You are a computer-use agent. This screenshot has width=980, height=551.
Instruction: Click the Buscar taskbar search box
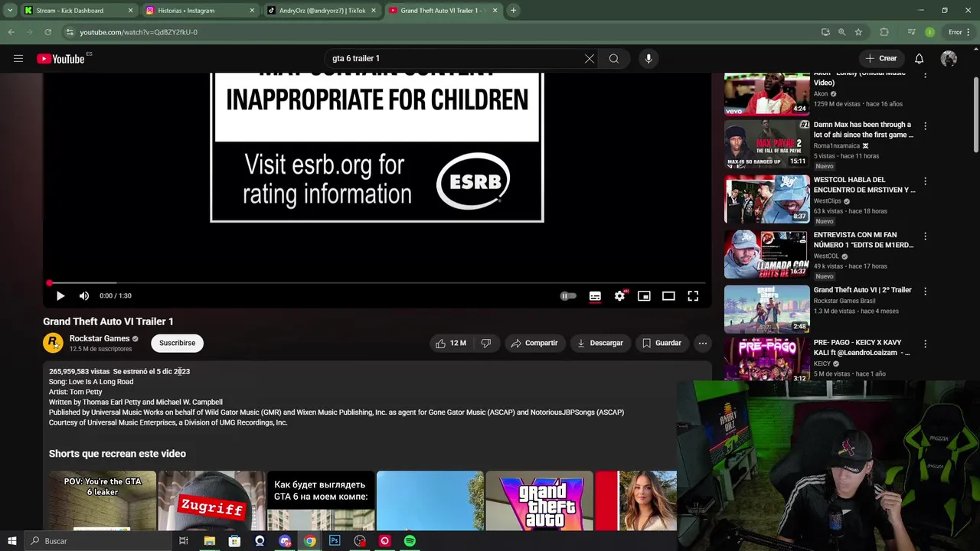[x=98, y=541]
